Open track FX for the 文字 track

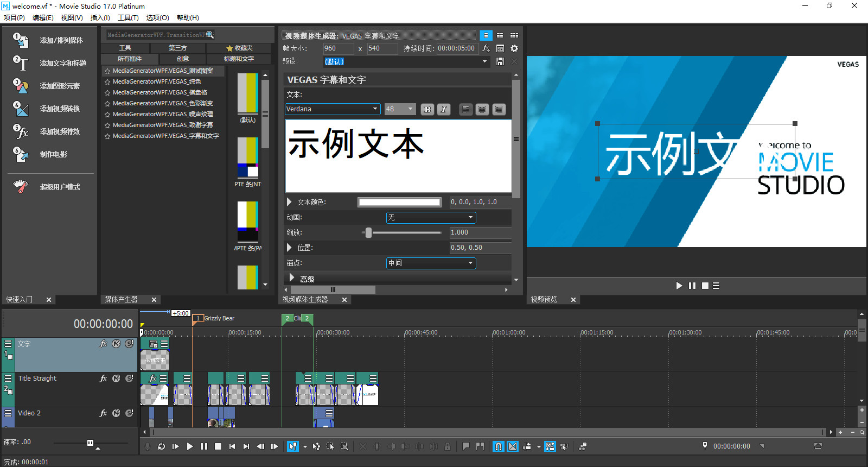[103, 344]
